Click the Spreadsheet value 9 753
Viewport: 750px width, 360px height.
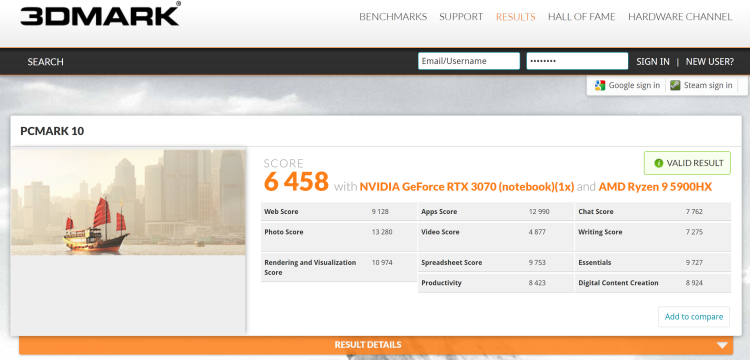537,262
